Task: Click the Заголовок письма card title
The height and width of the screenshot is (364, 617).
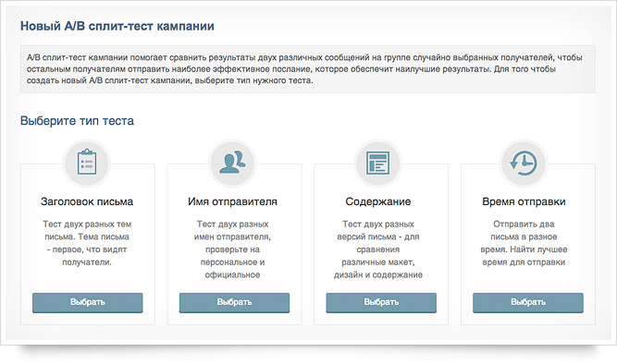Action: [x=87, y=201]
